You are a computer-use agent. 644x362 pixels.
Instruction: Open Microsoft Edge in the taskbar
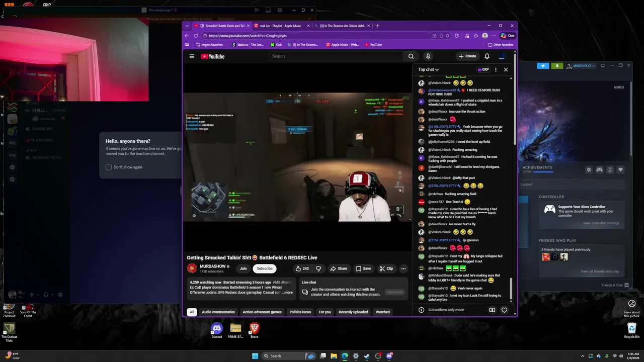tap(345, 356)
